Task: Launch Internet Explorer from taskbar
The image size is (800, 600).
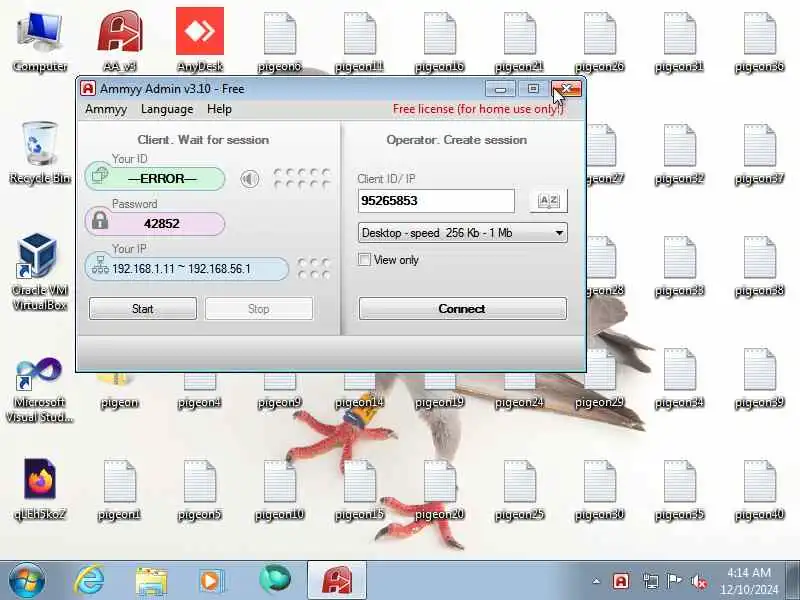Action: [x=90, y=581]
